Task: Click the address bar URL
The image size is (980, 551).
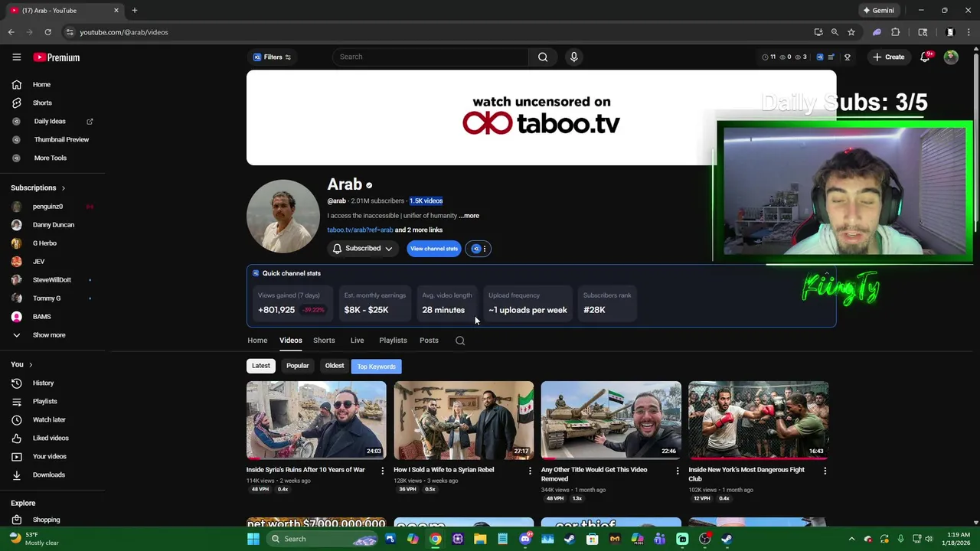Action: [124, 32]
